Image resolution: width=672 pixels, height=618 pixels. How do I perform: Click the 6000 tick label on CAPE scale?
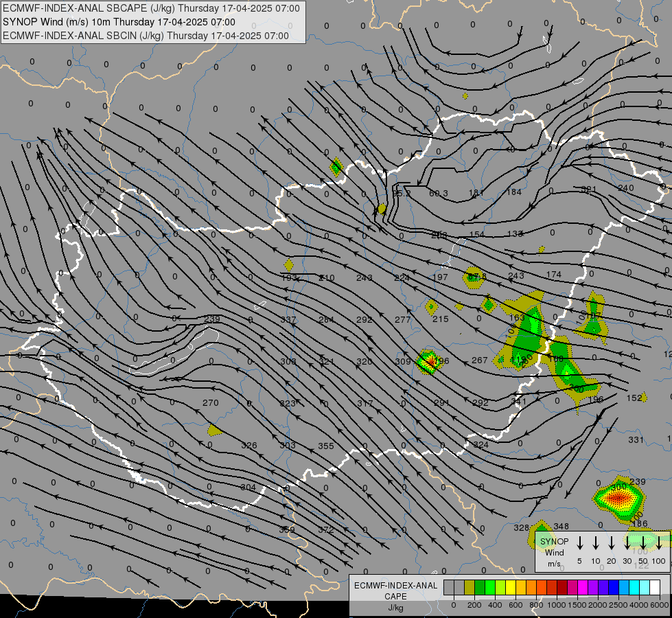click(x=660, y=605)
